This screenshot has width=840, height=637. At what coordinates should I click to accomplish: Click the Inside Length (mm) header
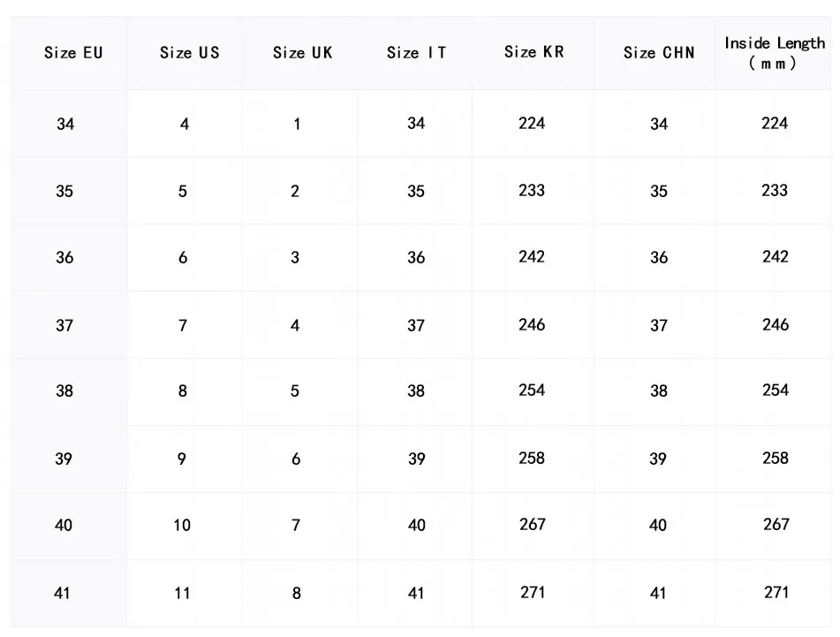[x=775, y=53]
